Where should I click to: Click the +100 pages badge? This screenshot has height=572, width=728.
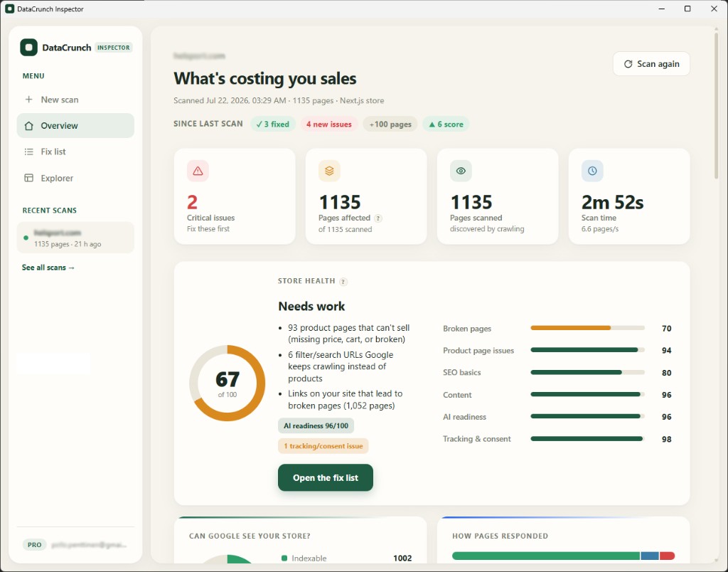tap(390, 124)
